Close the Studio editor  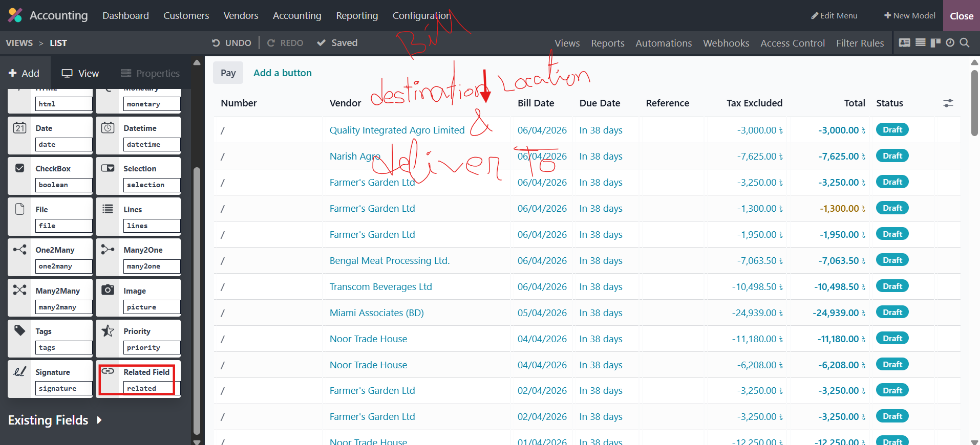pyautogui.click(x=962, y=16)
